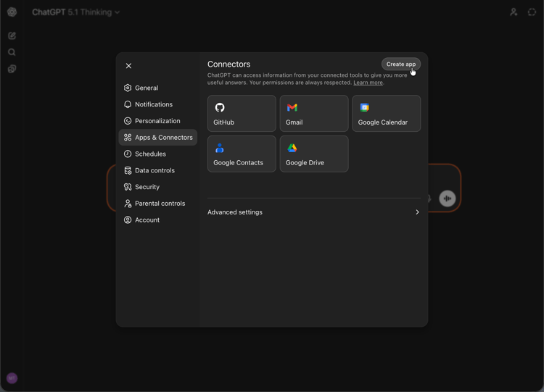
Task: Follow the Learn more link
Action: coord(368,83)
